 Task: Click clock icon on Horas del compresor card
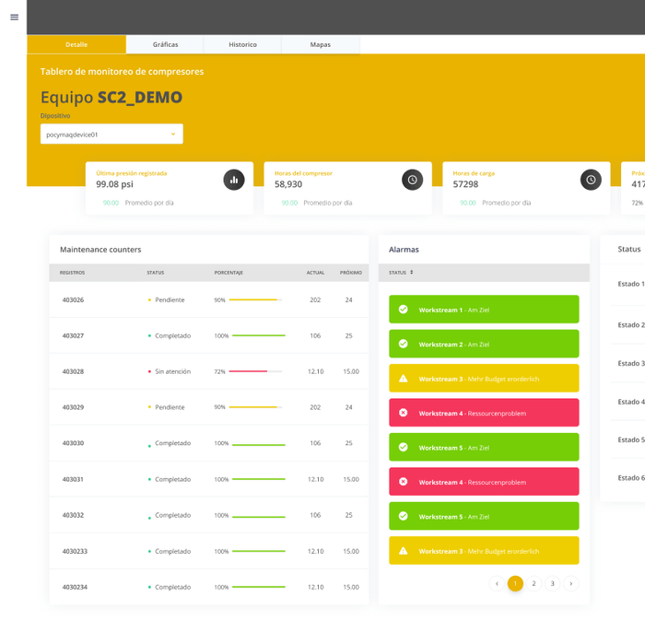[412, 180]
